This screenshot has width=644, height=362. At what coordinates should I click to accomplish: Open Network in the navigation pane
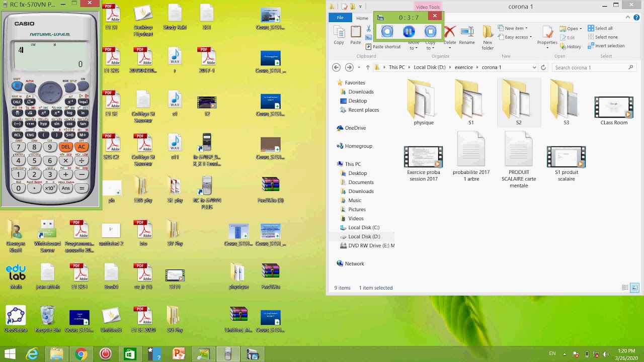pos(350,263)
